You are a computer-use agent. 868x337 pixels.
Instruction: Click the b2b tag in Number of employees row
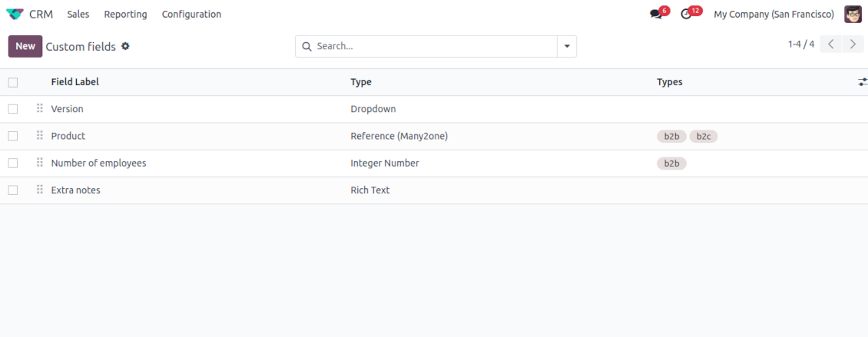click(x=671, y=164)
